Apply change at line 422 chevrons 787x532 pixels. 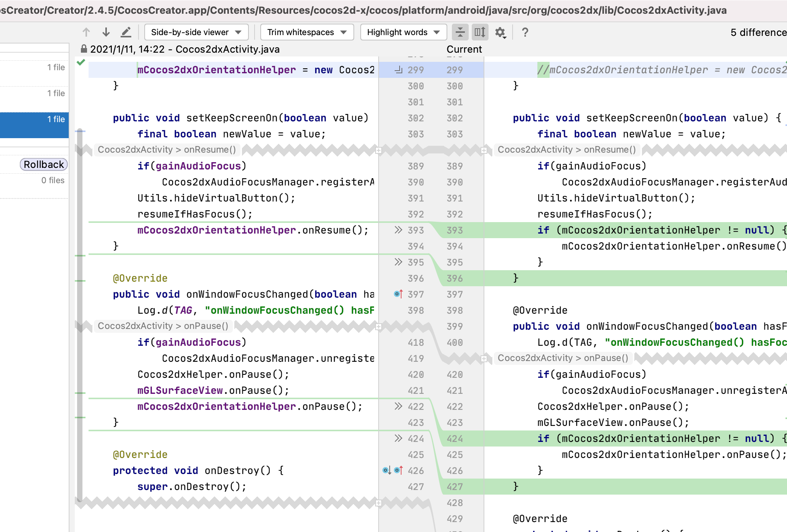click(398, 406)
